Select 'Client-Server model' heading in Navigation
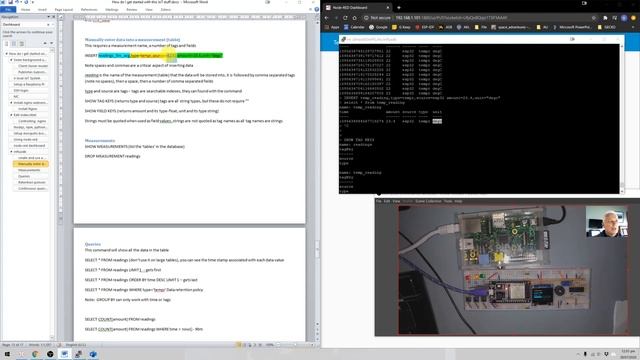The height and width of the screenshot is (360, 640). [33, 66]
